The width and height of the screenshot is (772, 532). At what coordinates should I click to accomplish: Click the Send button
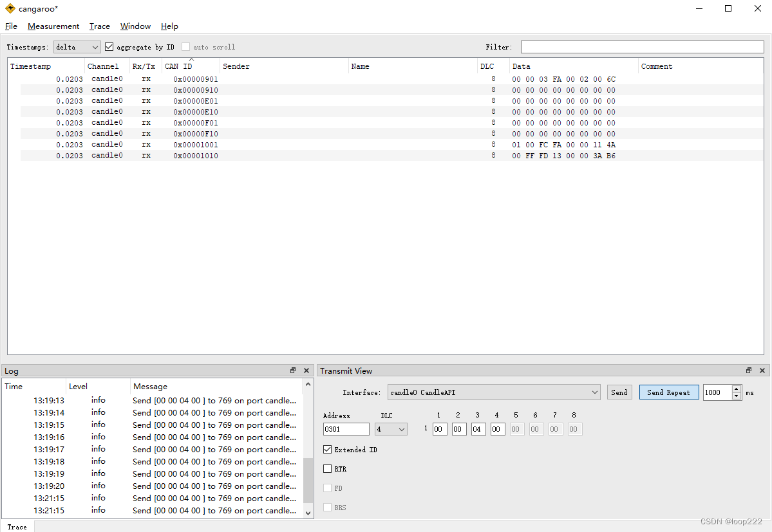tap(619, 392)
